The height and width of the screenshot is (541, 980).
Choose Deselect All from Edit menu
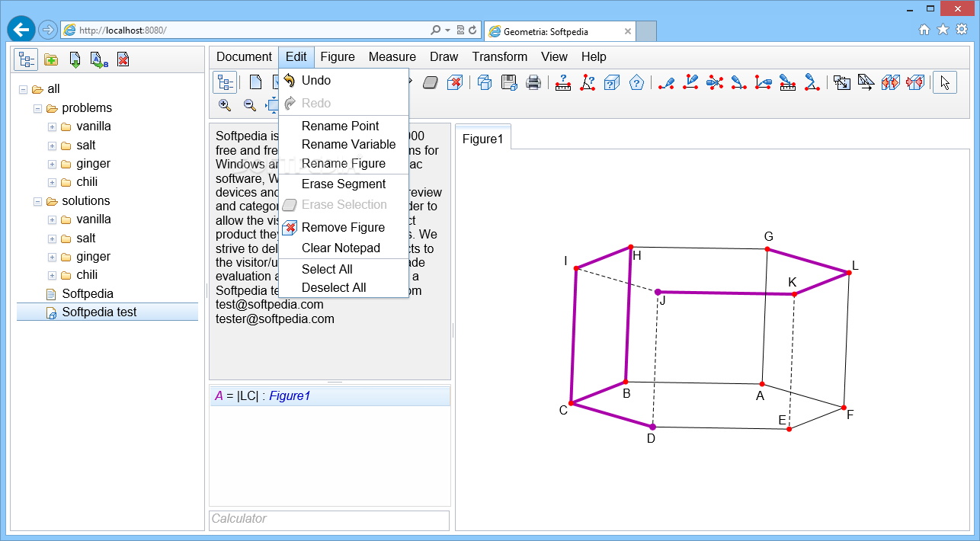344,287
